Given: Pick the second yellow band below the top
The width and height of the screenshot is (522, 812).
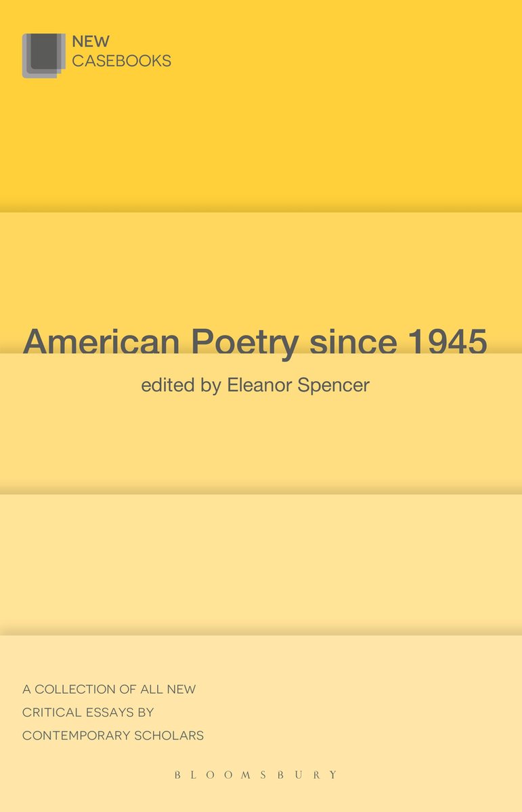Looking at the screenshot, I should tap(261, 282).
